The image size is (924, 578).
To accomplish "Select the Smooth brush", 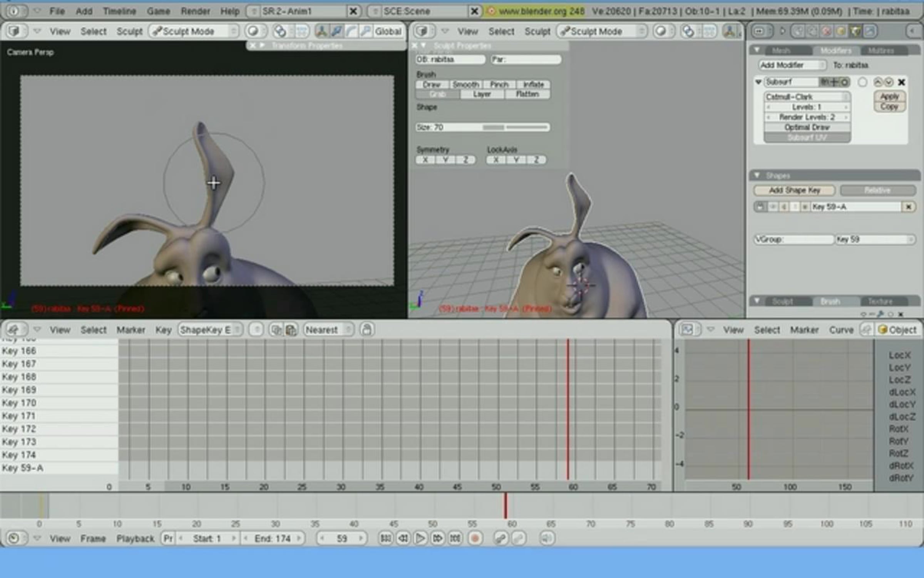I will [465, 84].
